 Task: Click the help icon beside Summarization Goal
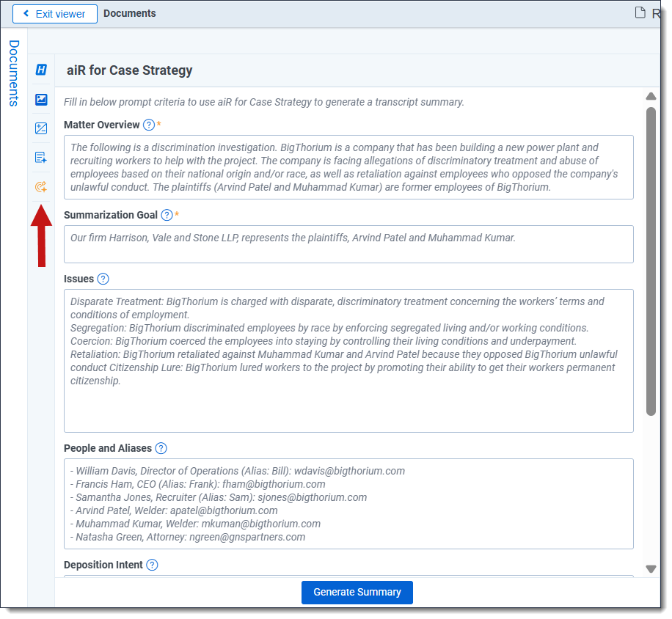(x=167, y=215)
